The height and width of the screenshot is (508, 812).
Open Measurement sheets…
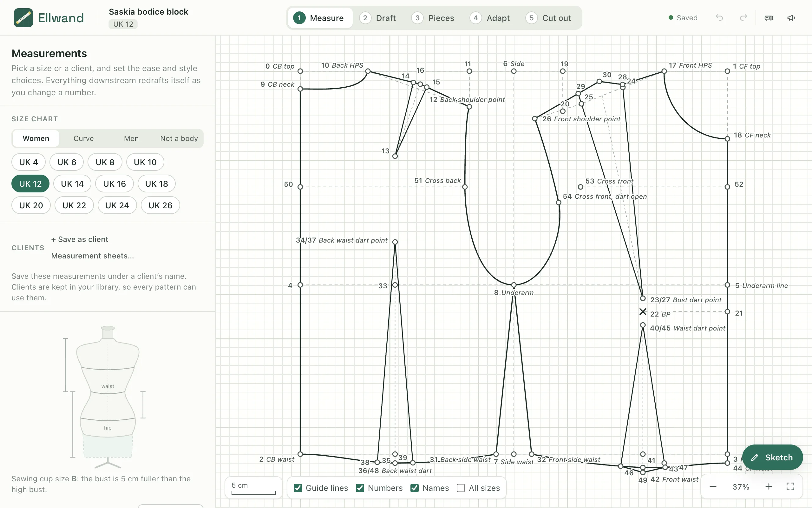point(92,256)
